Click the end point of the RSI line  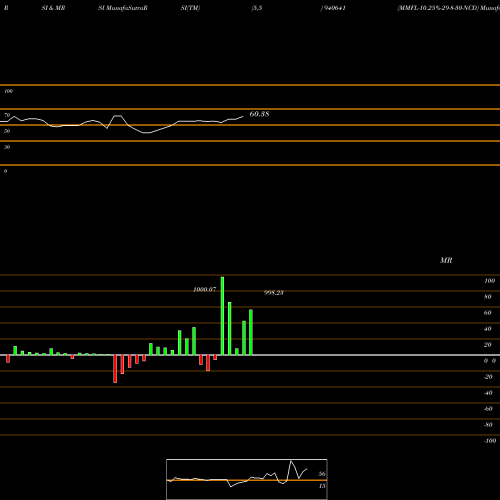[x=243, y=116]
